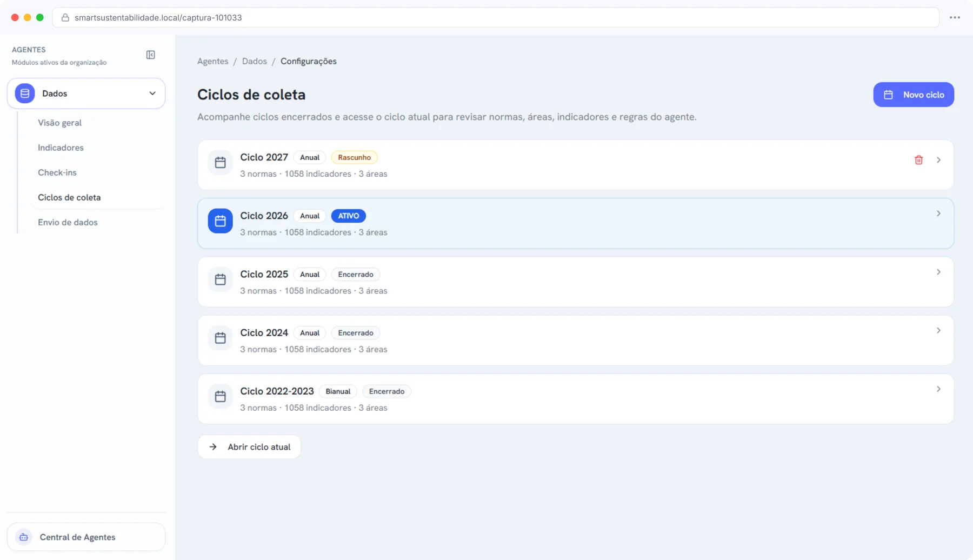Screen dimensions: 973x560
Task: Expand the Dados module dropdown chevron
Action: click(152, 94)
